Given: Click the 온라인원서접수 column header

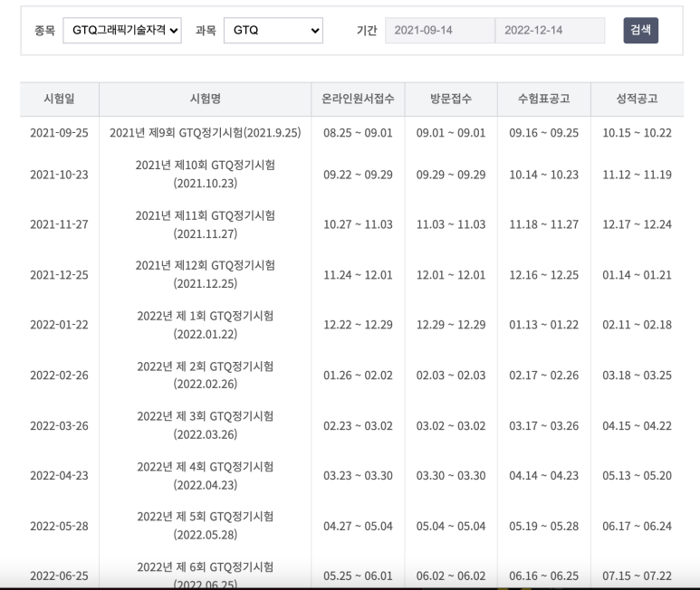Looking at the screenshot, I should click(x=358, y=99).
